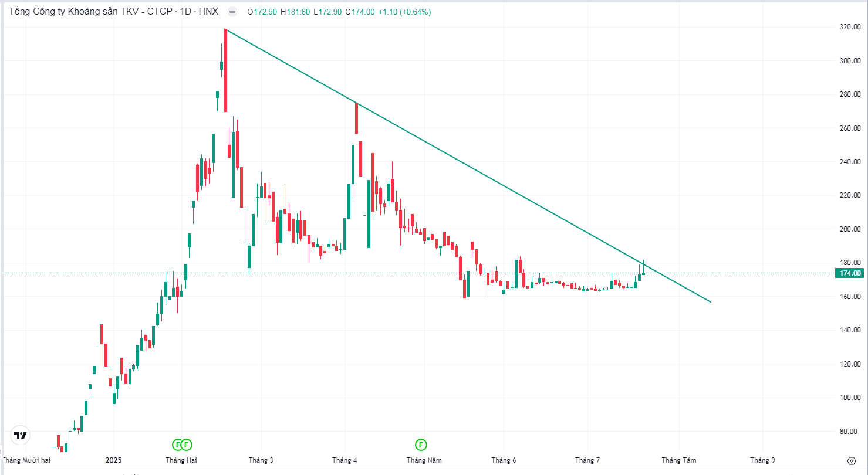Click the 140.00 price axis label
This screenshot has width=868, height=475.
pyautogui.click(x=850, y=330)
